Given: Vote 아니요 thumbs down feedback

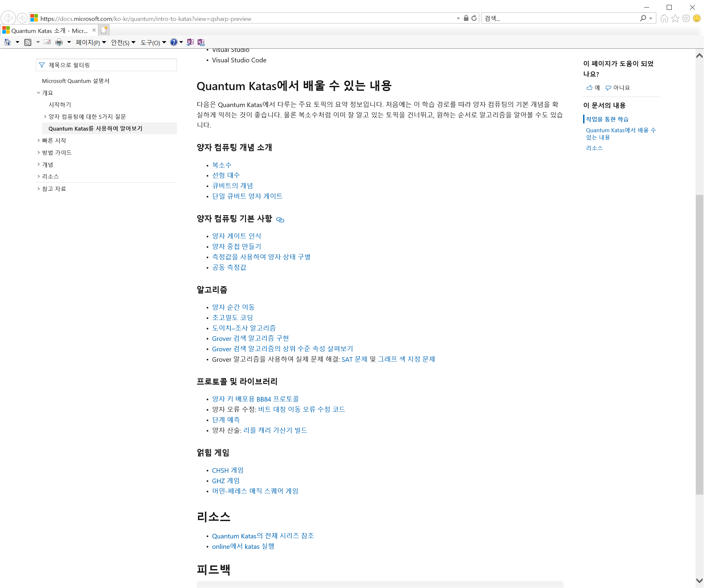Looking at the screenshot, I should point(617,88).
